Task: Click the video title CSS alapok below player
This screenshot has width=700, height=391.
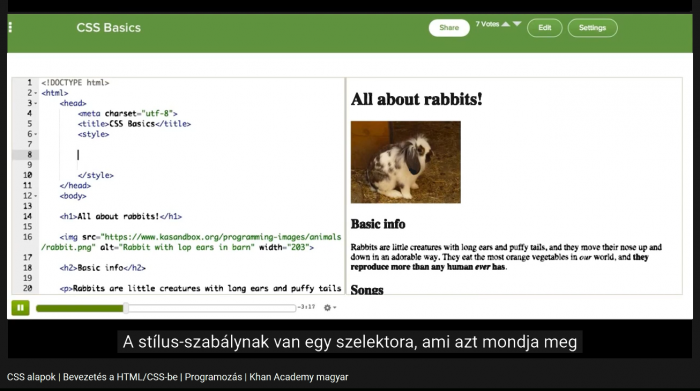Action: pyautogui.click(x=177, y=377)
